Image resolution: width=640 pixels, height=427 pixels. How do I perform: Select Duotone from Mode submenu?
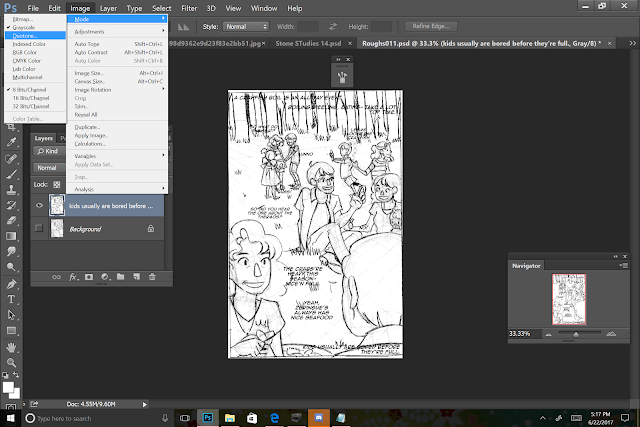click(x=35, y=36)
